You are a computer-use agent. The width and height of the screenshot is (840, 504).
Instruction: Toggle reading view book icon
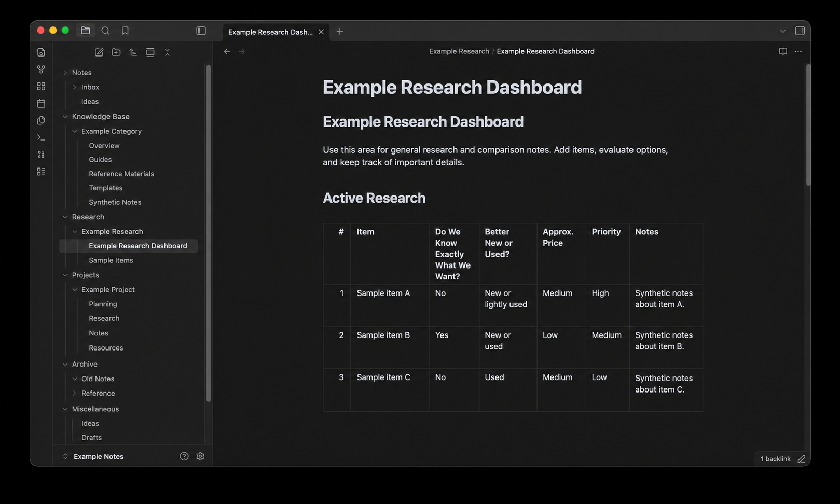[783, 51]
